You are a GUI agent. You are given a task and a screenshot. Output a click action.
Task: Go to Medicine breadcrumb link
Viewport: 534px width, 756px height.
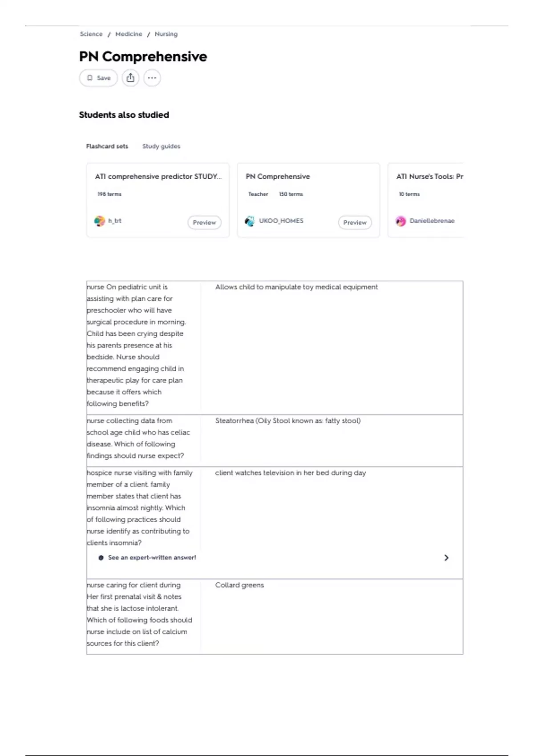[x=129, y=34]
